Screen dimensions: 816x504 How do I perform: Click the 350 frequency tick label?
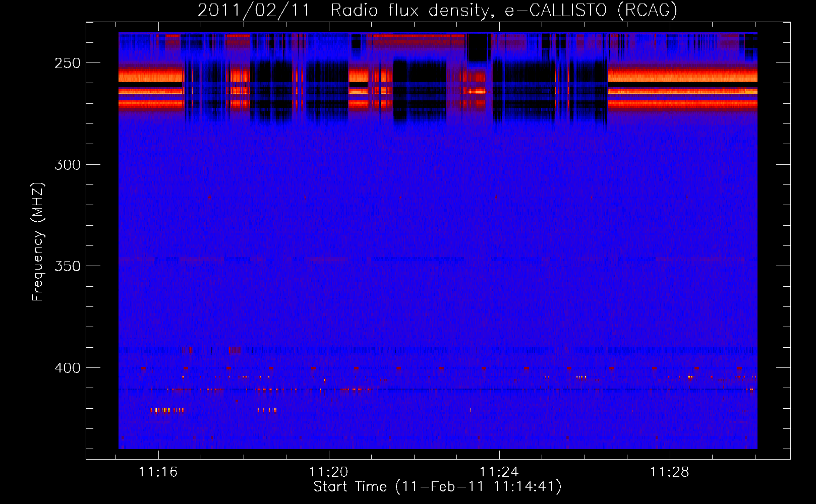point(68,266)
